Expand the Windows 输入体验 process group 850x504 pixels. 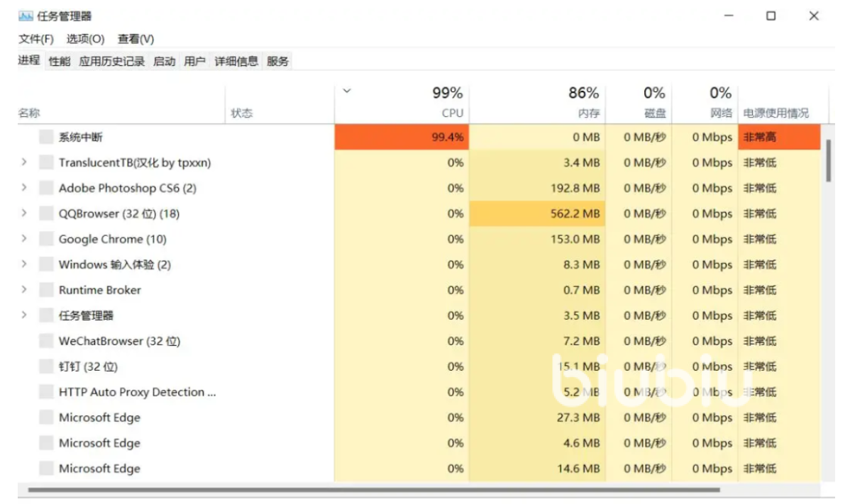click(24, 264)
